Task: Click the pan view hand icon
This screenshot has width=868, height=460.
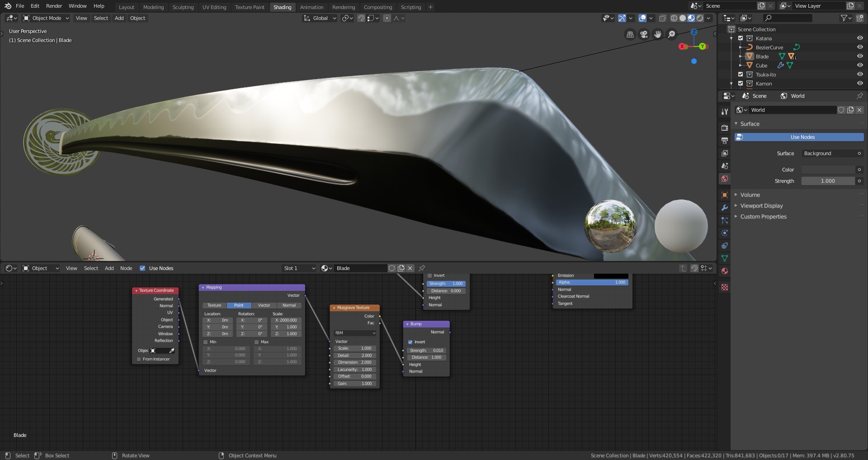Action: (x=658, y=34)
